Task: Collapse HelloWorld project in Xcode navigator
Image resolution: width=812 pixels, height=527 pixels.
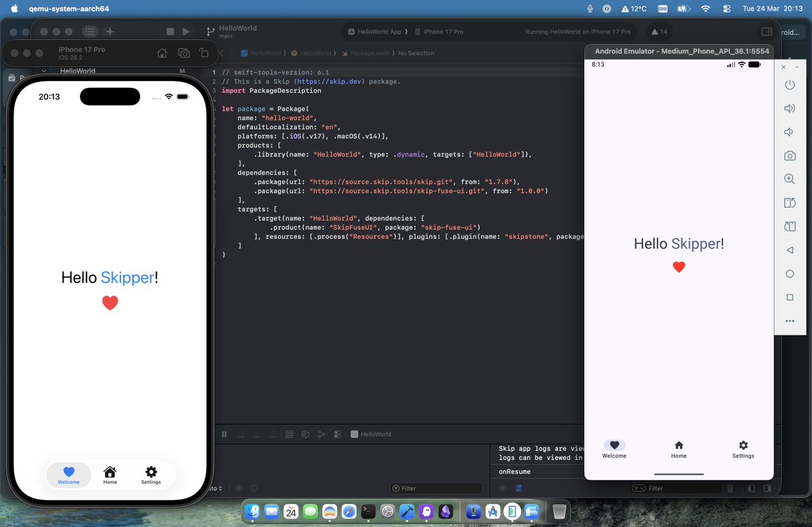Action: pyautogui.click(x=44, y=71)
